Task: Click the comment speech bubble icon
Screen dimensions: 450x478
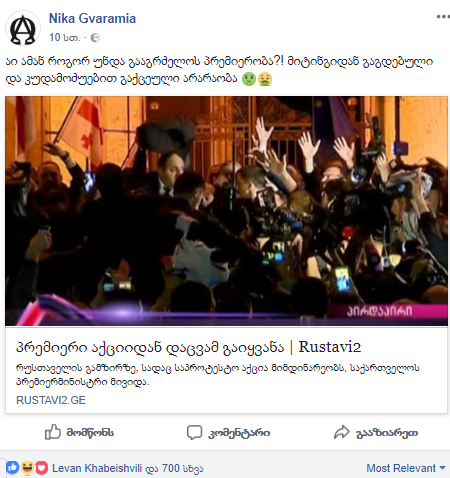Action: point(194,432)
